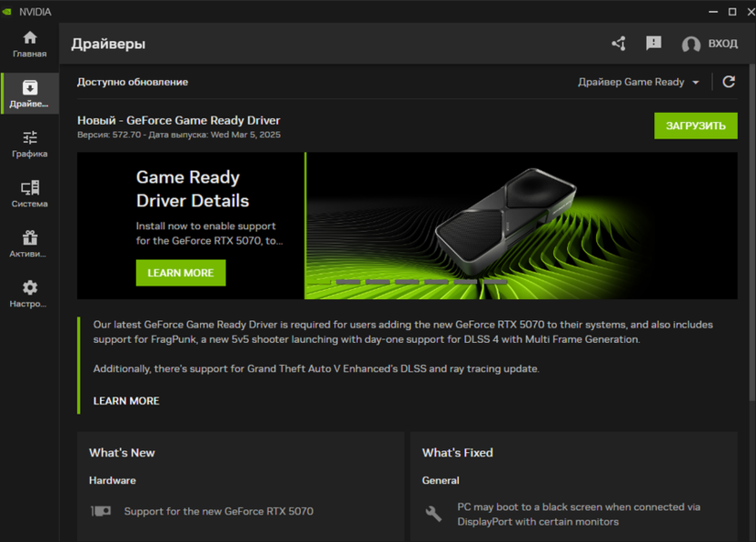Viewport: 756px width, 542px height.
Task: Open the feedback speech-bubble icon
Action: (x=653, y=44)
